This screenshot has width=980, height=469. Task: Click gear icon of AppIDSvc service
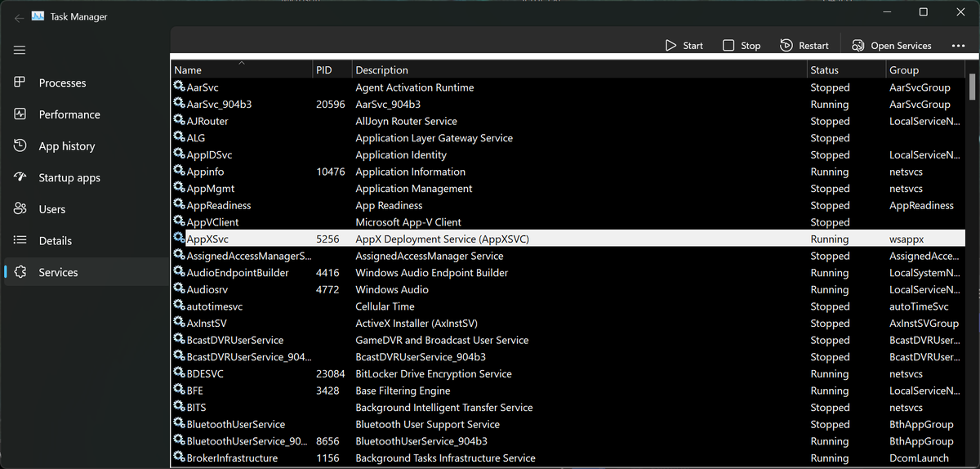tap(180, 154)
